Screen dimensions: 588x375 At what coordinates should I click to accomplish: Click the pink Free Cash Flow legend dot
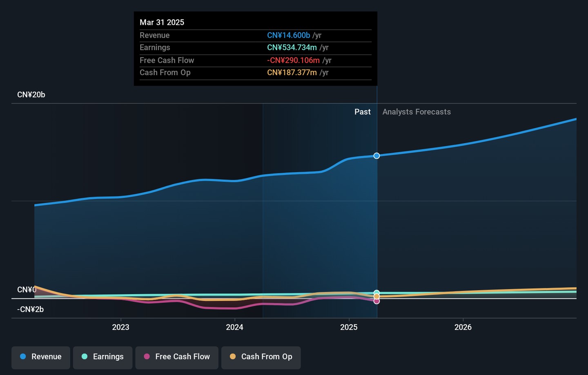pos(147,357)
